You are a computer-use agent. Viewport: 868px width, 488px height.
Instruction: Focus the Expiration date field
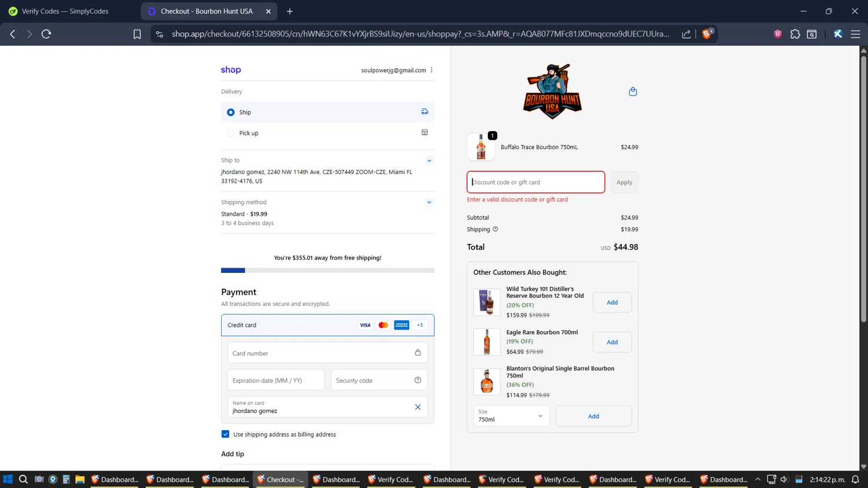pos(276,380)
